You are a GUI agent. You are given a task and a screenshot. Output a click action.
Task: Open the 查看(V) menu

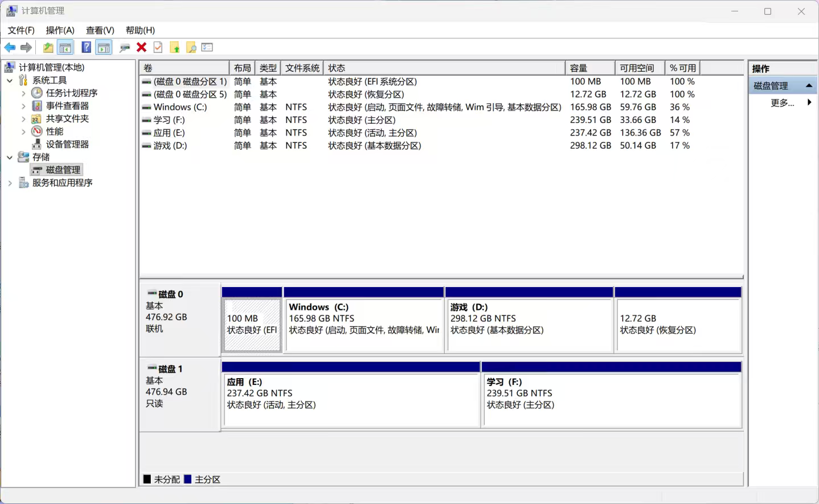pyautogui.click(x=100, y=30)
